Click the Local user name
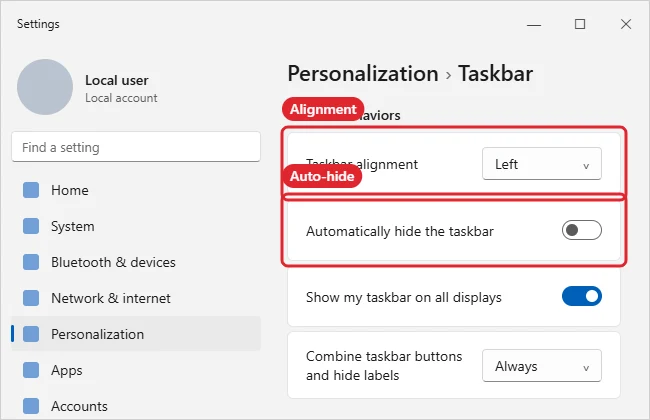650x420 pixels. pyautogui.click(x=116, y=80)
